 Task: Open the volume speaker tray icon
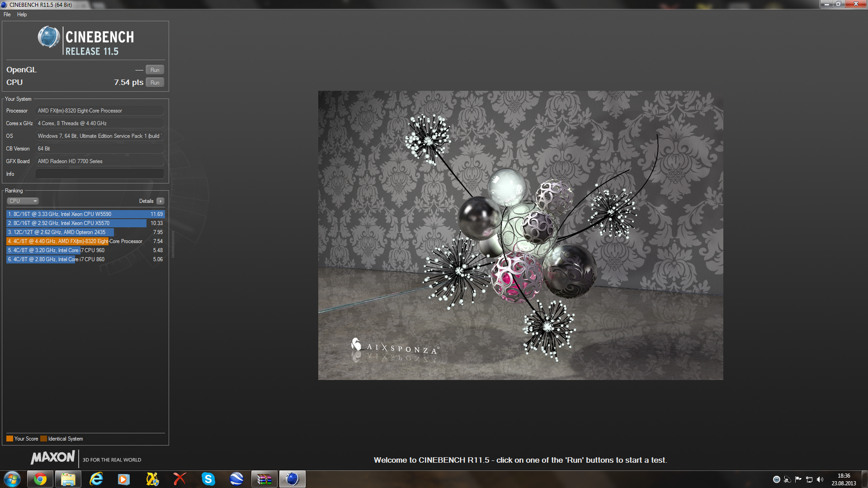click(x=820, y=479)
